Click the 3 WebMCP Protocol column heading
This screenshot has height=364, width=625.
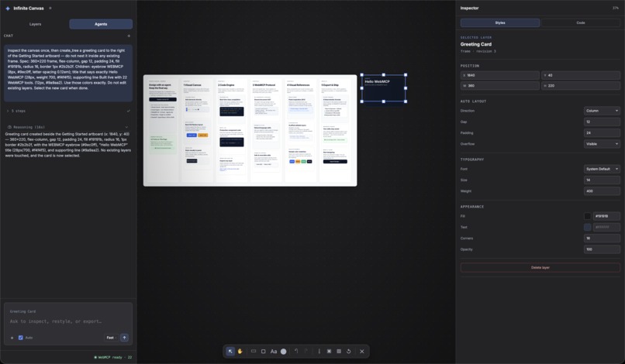pos(264,85)
